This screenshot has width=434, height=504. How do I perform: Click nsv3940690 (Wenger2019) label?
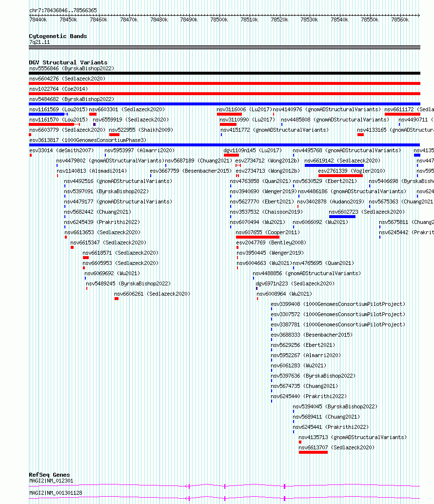click(x=263, y=192)
